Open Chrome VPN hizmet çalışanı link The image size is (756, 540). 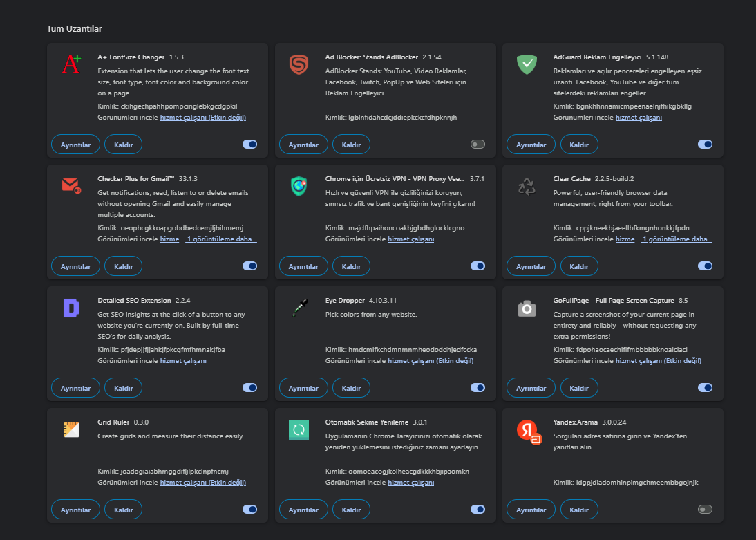tap(410, 239)
